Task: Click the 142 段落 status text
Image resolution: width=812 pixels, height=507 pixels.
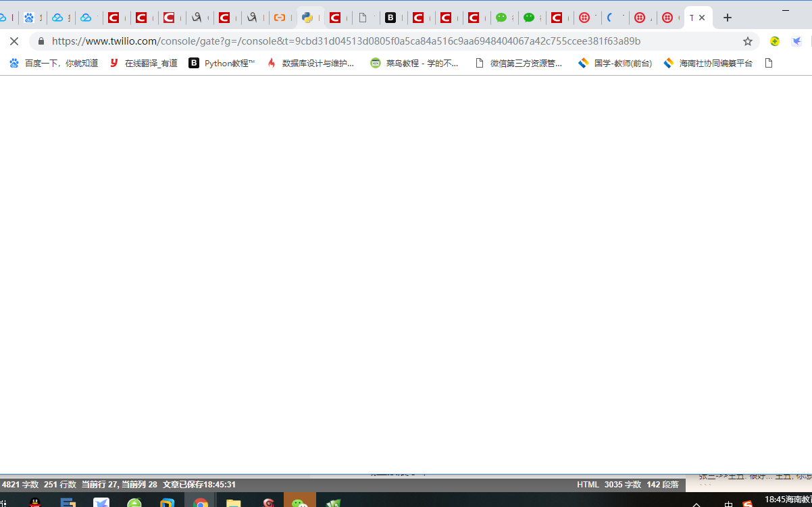Action: tap(663, 485)
